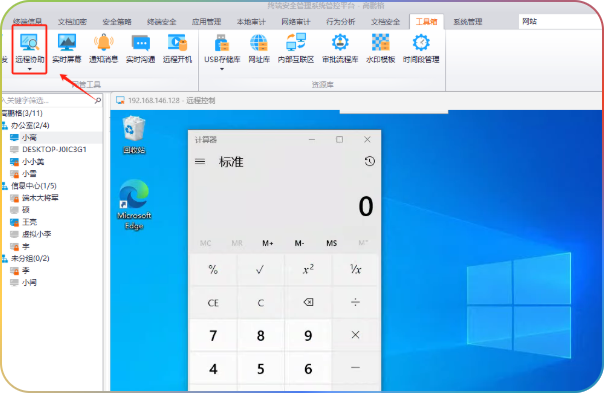Switch to the 应用管理 tab
The image size is (604, 393).
pos(206,22)
